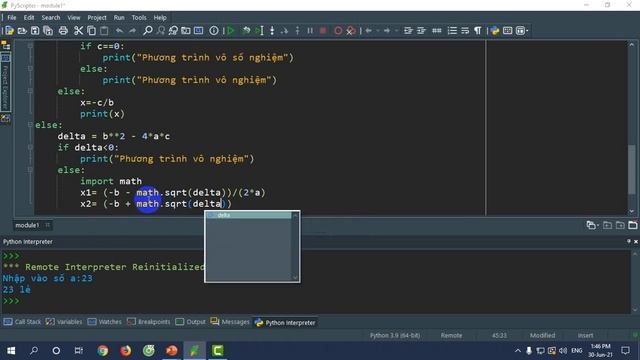Stop execution with the red square icon
640x360 pixels.
[x=323, y=31]
